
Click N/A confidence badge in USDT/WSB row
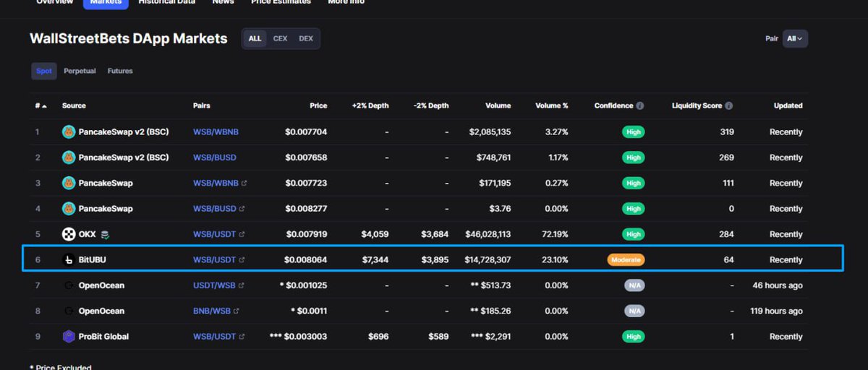(634, 285)
